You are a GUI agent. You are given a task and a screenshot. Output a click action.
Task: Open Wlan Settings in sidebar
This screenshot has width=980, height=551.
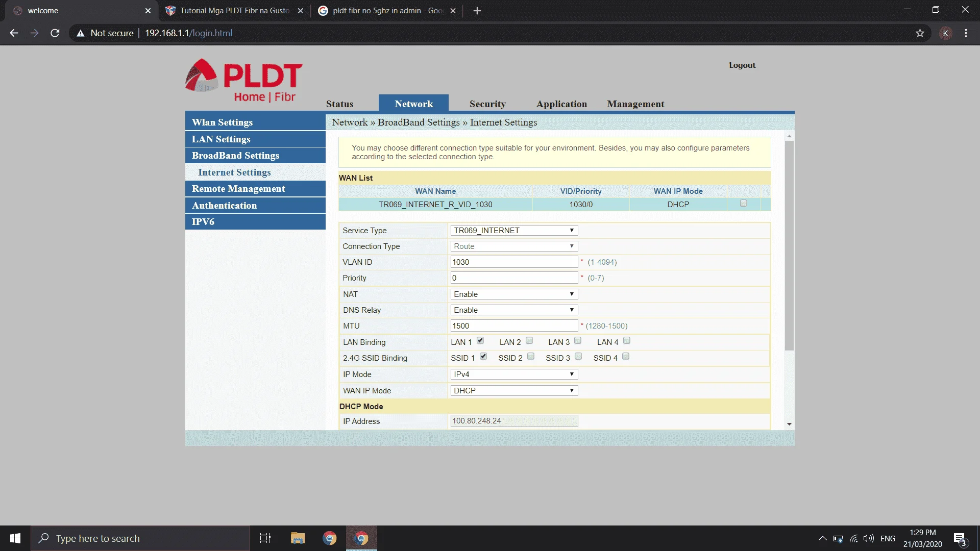point(255,122)
